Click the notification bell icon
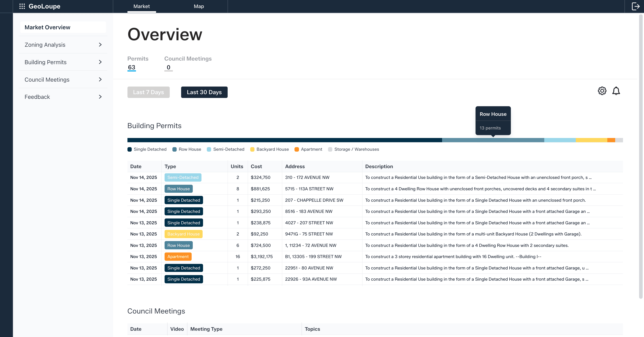Viewport: 644px width, 337px height. pos(616,91)
